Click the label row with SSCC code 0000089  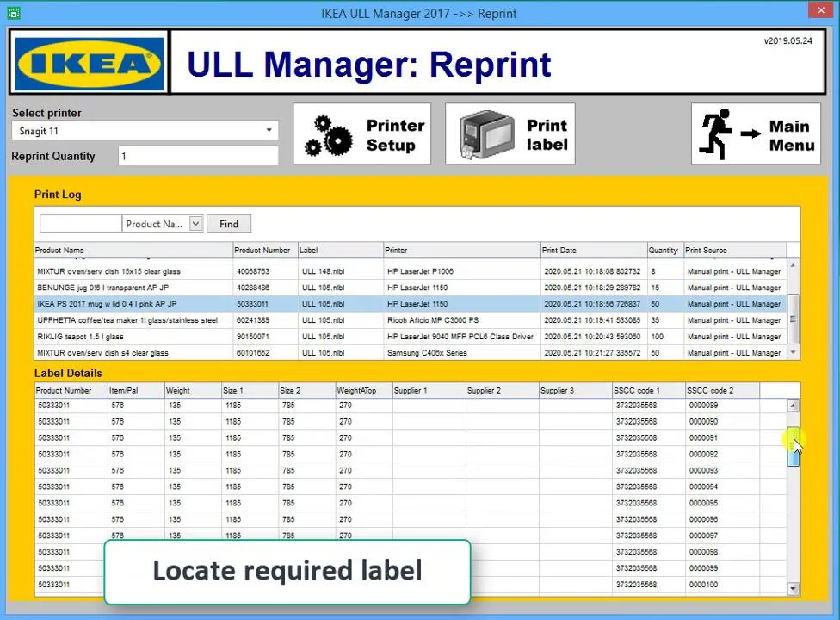(411, 406)
